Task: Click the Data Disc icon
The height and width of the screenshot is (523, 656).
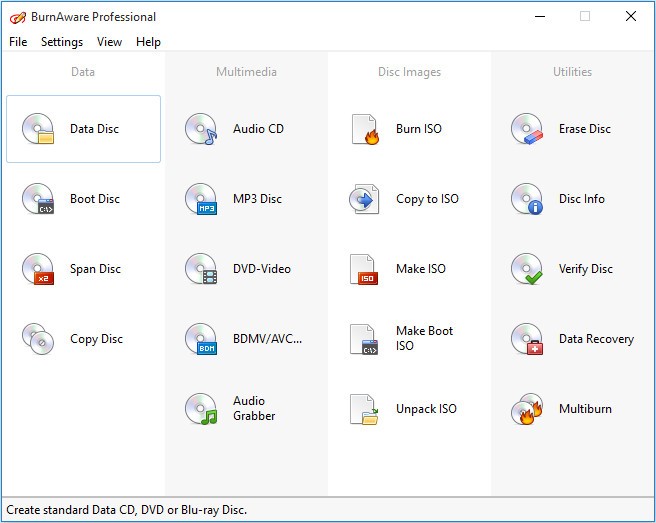Action: (x=38, y=129)
